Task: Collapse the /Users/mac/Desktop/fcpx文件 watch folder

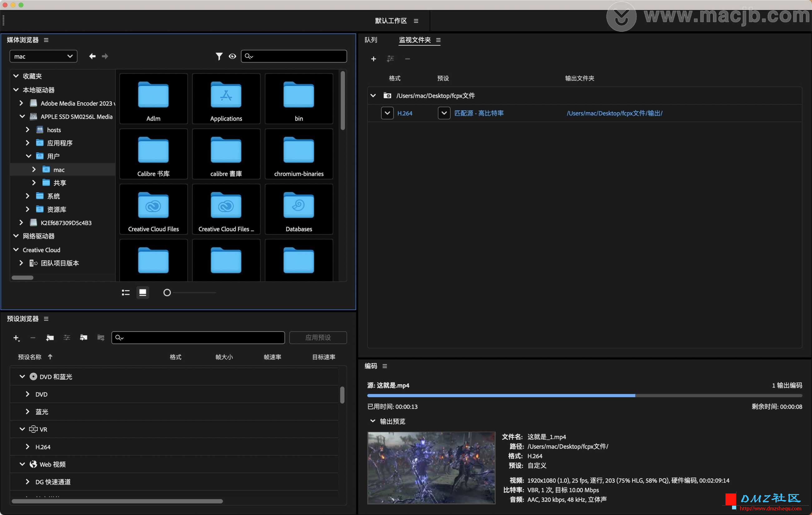Action: [373, 96]
